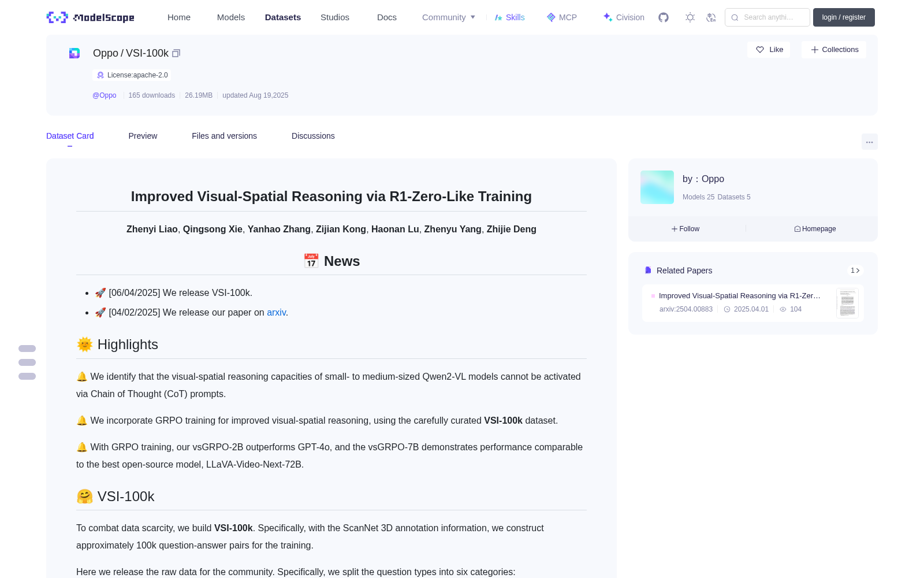This screenshot has width=924, height=578.
Task: Open the related paper titled Improved Visual-Spatial Reasoning
Action: tap(740, 296)
